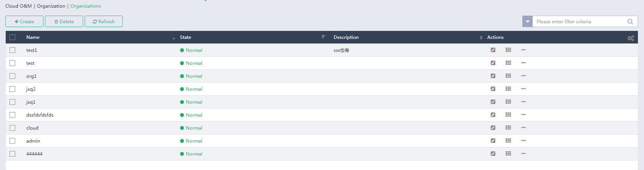Sort by the Description column arrows
644x170 pixels.
(481, 37)
